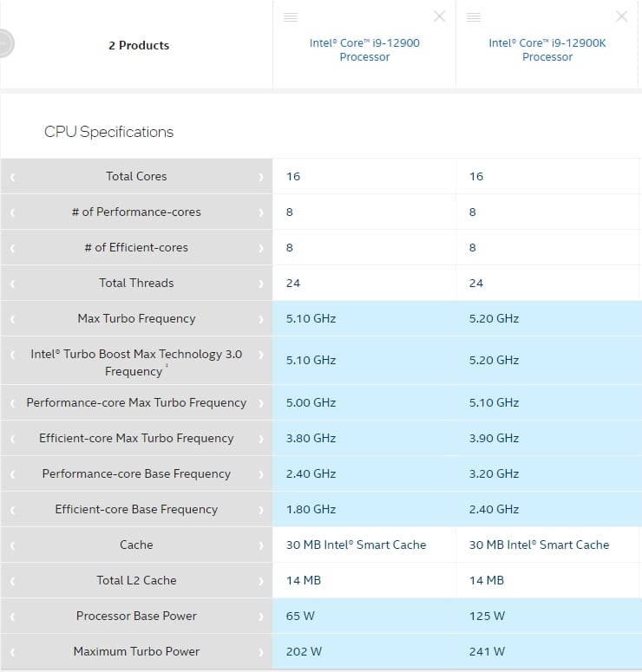Click right arrow on Efficient-core Base Frequency row
The width and height of the screenshot is (642, 672).
[x=261, y=510]
